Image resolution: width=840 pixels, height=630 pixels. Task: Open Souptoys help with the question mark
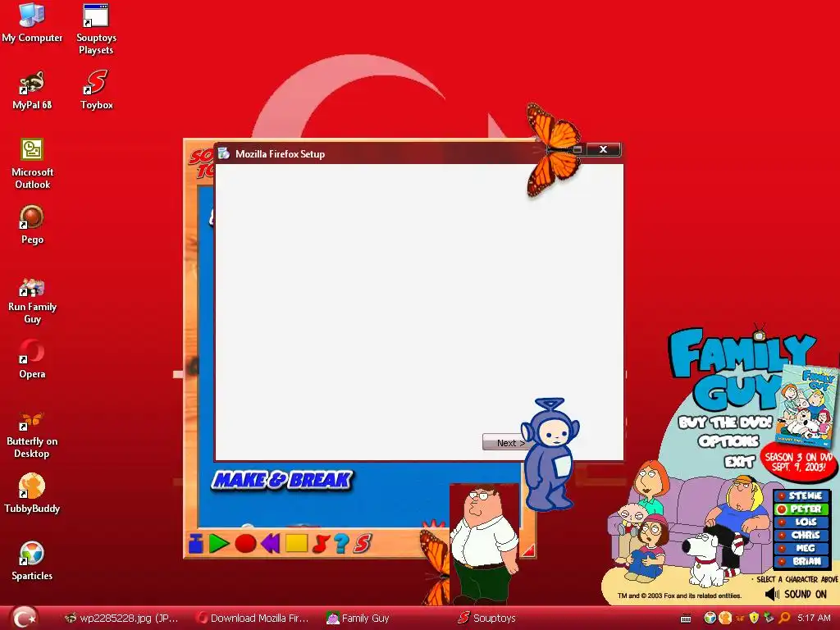click(x=340, y=543)
